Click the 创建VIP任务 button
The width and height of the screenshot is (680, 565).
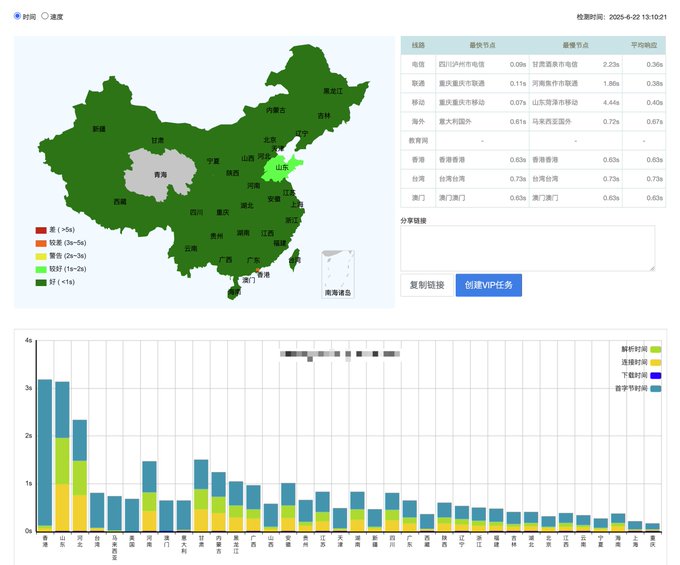(x=488, y=285)
